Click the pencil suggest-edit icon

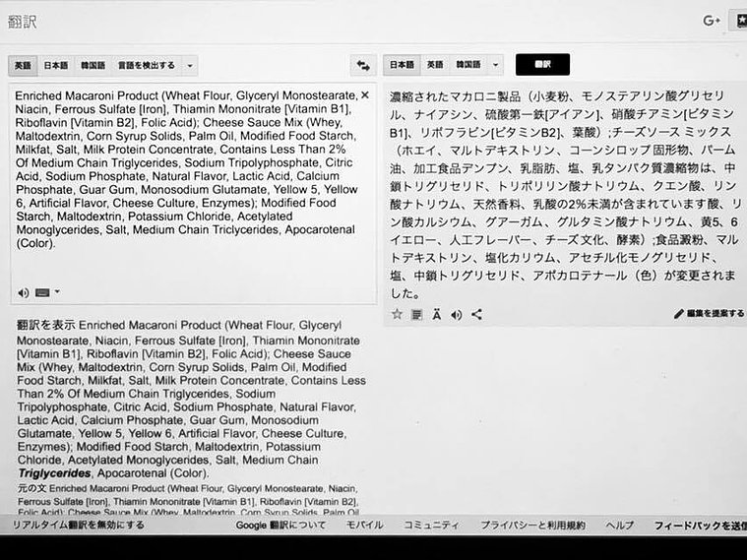tap(678, 314)
